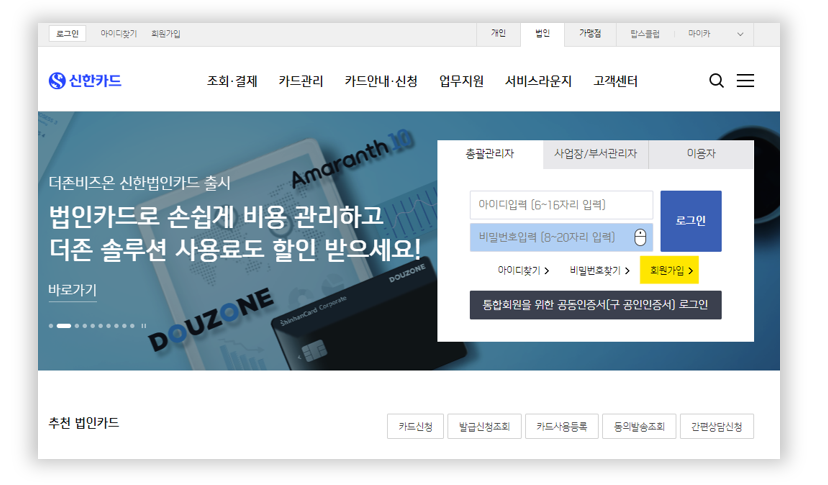
Task: Click the 공동인증서 로그인 button
Action: [x=596, y=305]
